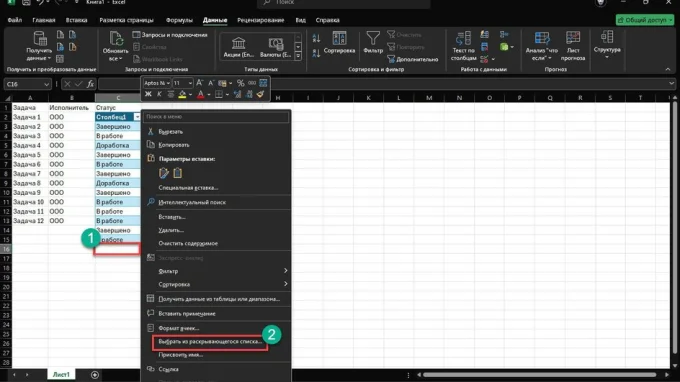Open the Сортировка dialog
Screen dimensions: 680x382
pos(339,43)
